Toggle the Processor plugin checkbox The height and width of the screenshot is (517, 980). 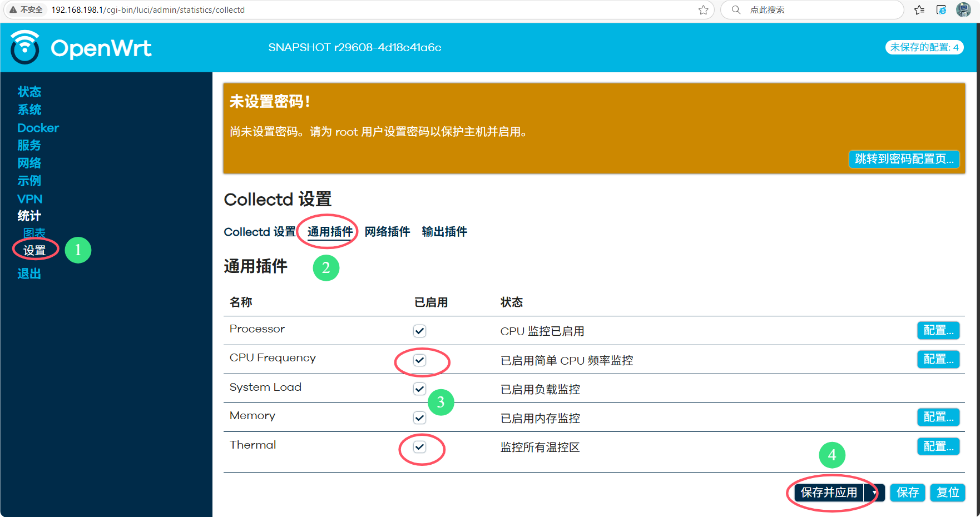point(419,331)
